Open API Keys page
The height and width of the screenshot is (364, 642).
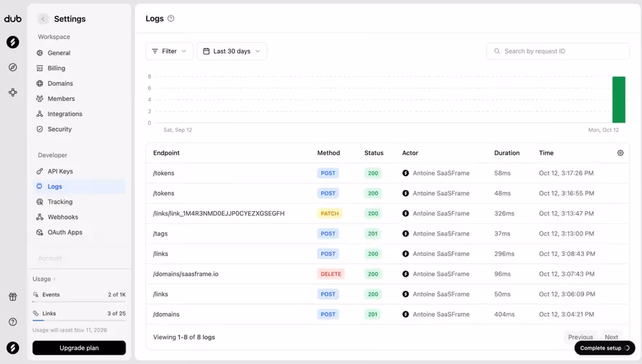point(79,171)
